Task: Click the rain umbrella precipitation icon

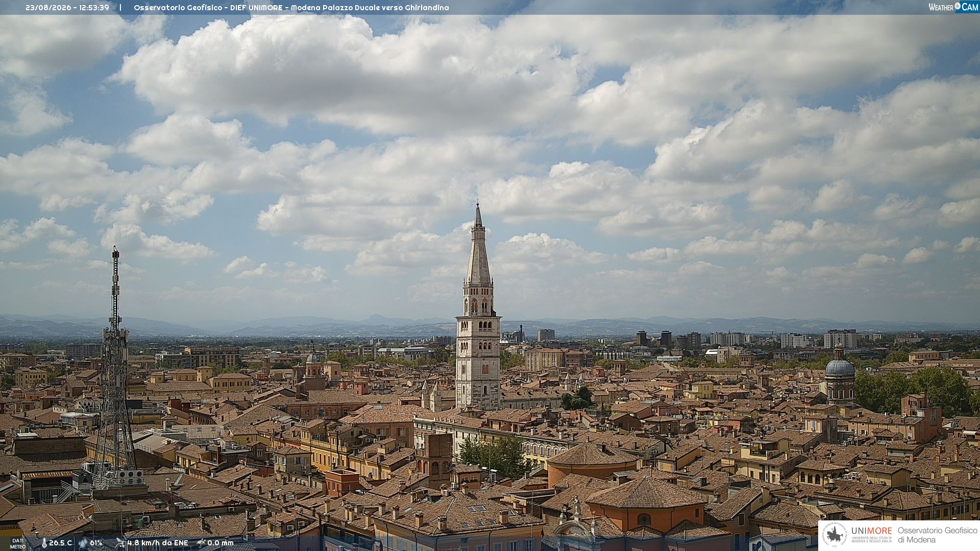Action: coord(201,543)
